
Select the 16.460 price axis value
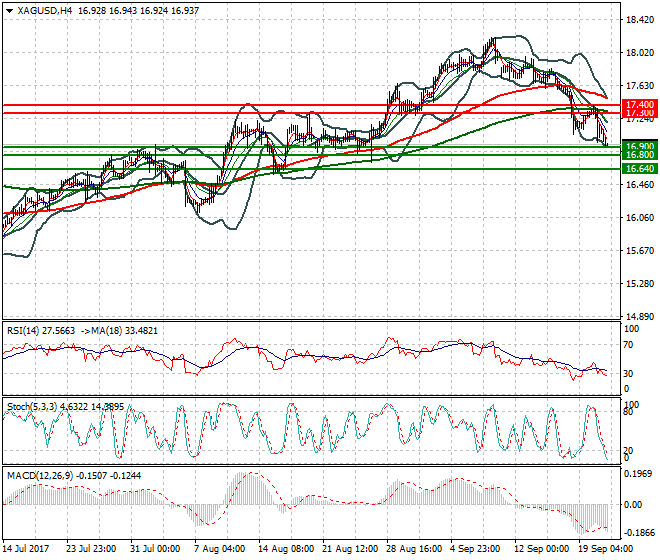pyautogui.click(x=640, y=184)
